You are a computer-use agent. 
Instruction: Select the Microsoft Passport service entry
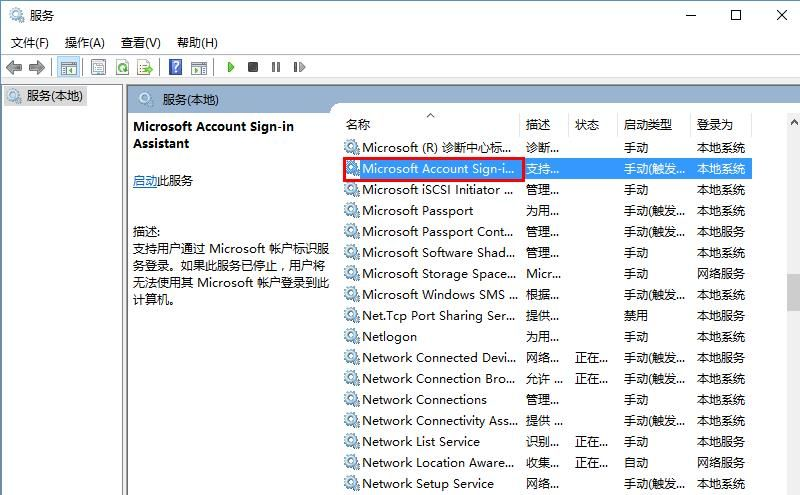click(417, 211)
